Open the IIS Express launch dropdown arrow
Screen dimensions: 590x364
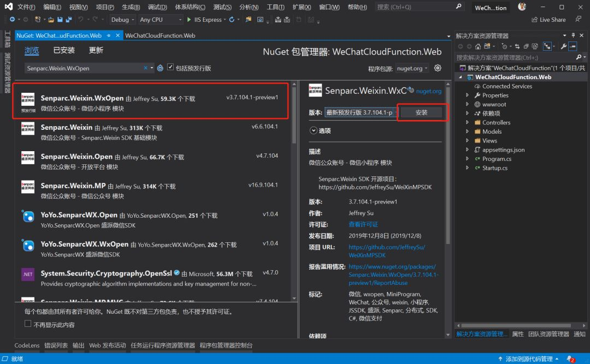pos(225,20)
